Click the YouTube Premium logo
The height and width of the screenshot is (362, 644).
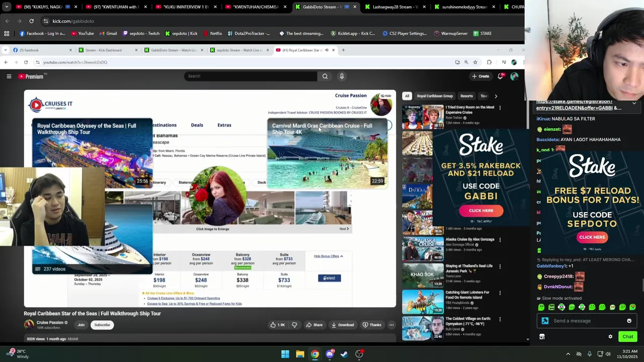(31, 76)
